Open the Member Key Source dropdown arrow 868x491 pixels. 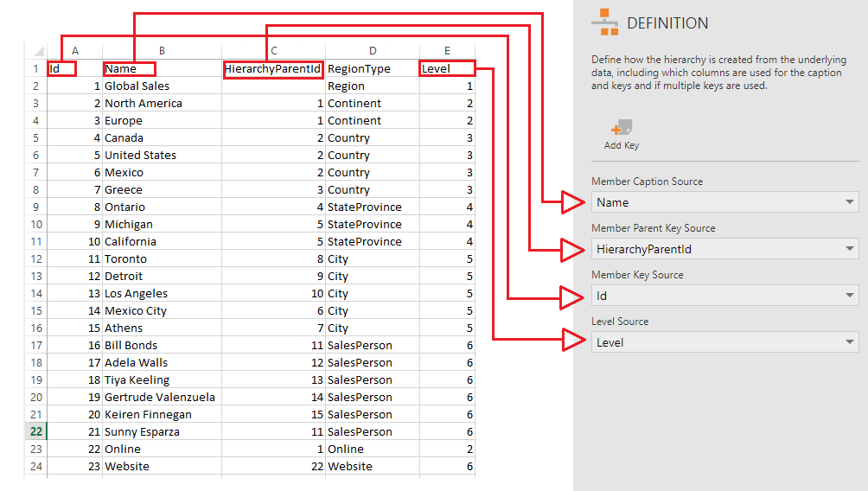tap(849, 296)
